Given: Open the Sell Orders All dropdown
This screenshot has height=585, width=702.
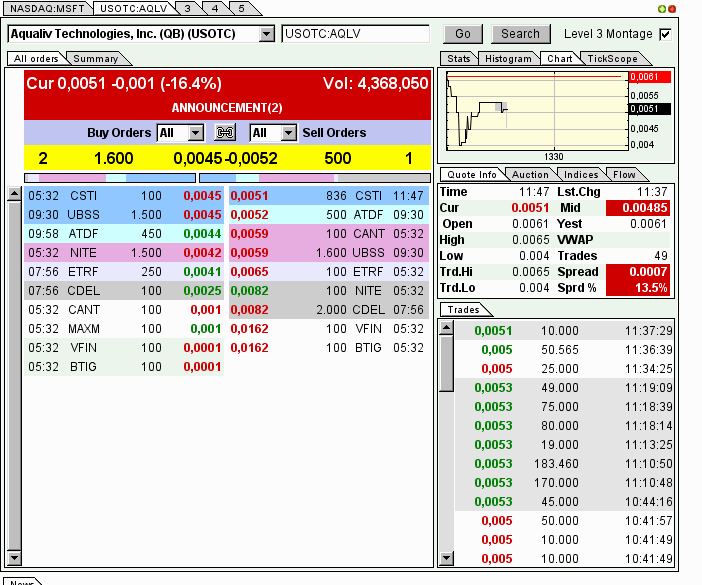Looking at the screenshot, I should [289, 133].
